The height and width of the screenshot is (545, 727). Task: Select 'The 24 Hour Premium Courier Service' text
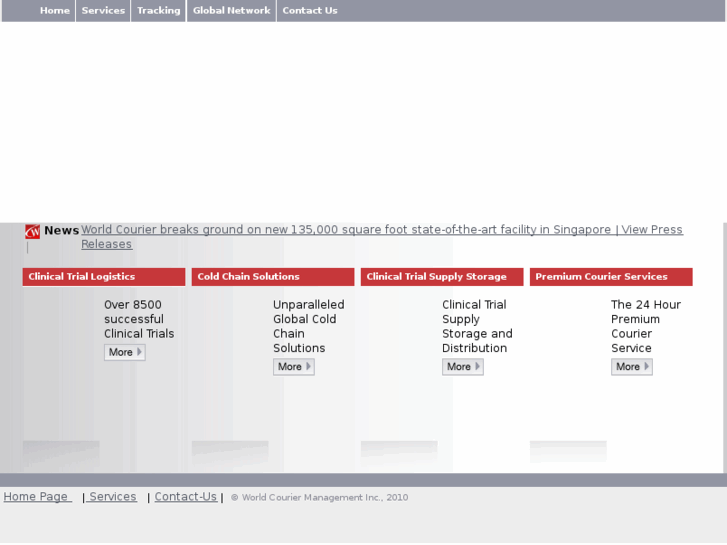(646, 327)
